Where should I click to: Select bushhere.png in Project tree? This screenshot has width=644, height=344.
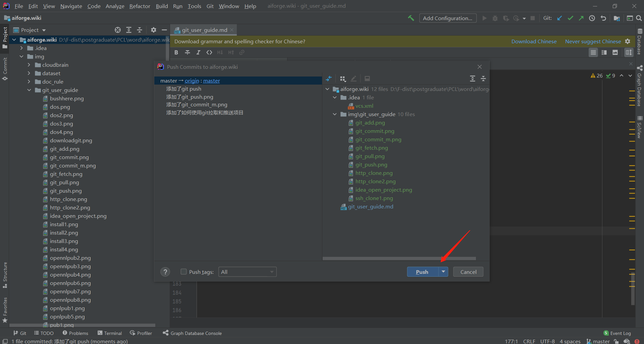[67, 99]
